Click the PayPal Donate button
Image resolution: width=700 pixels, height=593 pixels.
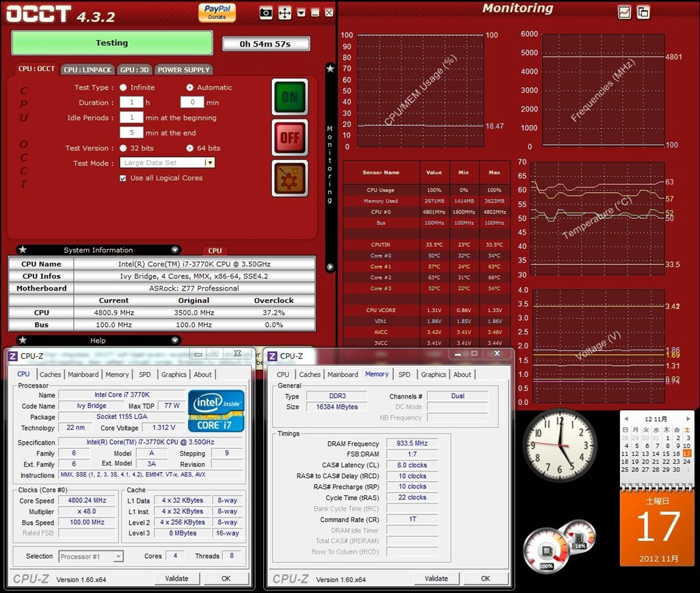coord(217,12)
